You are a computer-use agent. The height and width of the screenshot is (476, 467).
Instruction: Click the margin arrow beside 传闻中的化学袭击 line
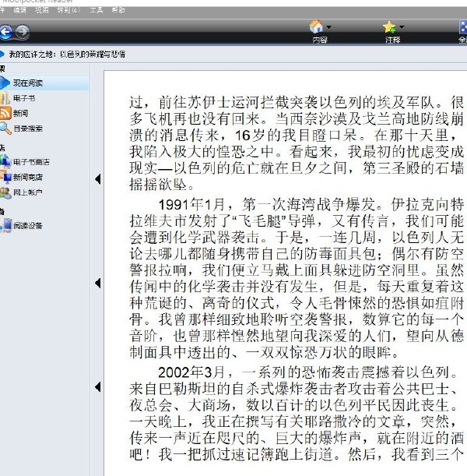(97, 283)
